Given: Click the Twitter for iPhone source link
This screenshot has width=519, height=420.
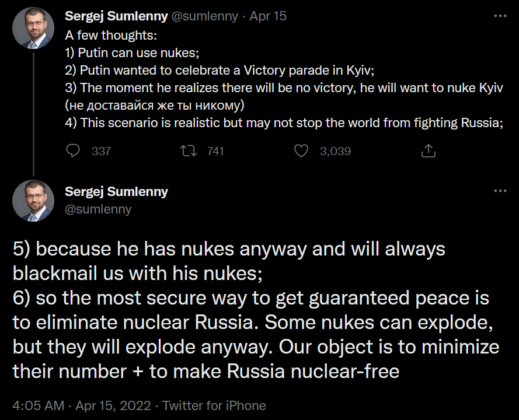Looking at the screenshot, I should 214,405.
